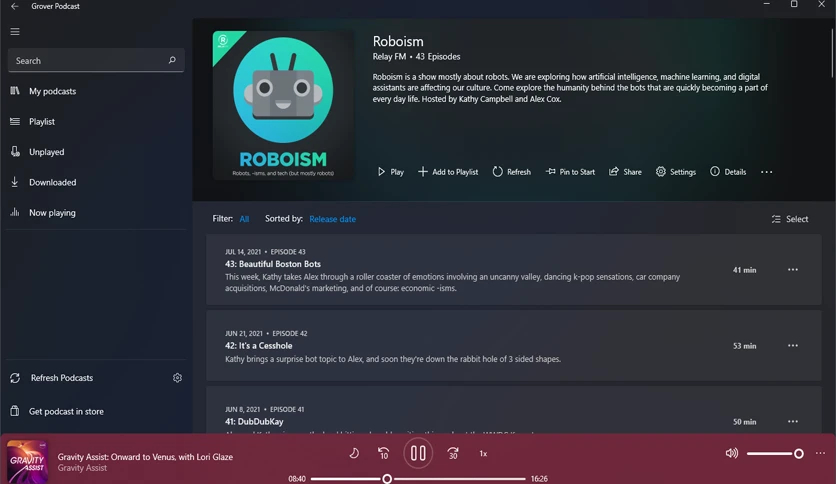Open episode 42: It's a Cesshole
The height and width of the screenshot is (484, 836).
(513, 345)
